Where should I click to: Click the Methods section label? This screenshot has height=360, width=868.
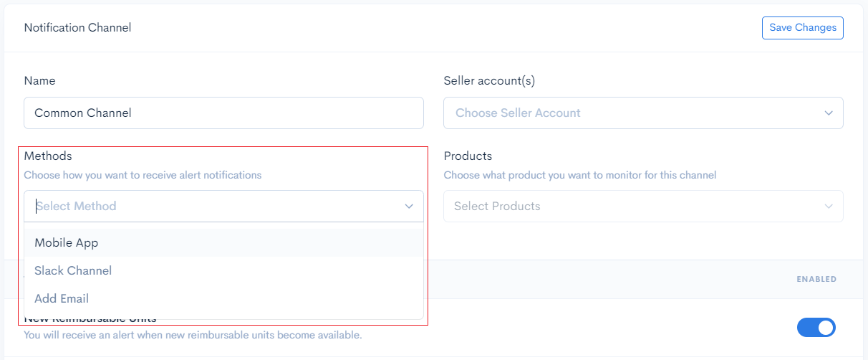(48, 156)
